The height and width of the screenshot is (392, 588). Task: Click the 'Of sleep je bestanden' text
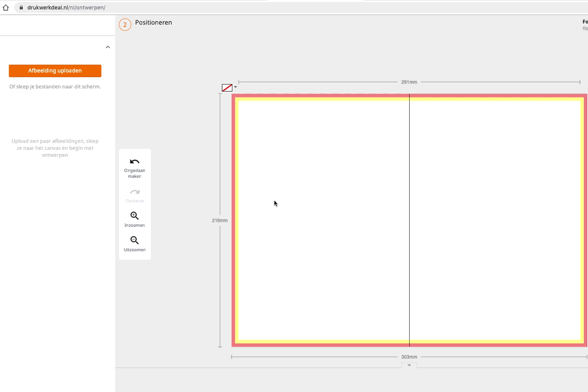point(55,87)
